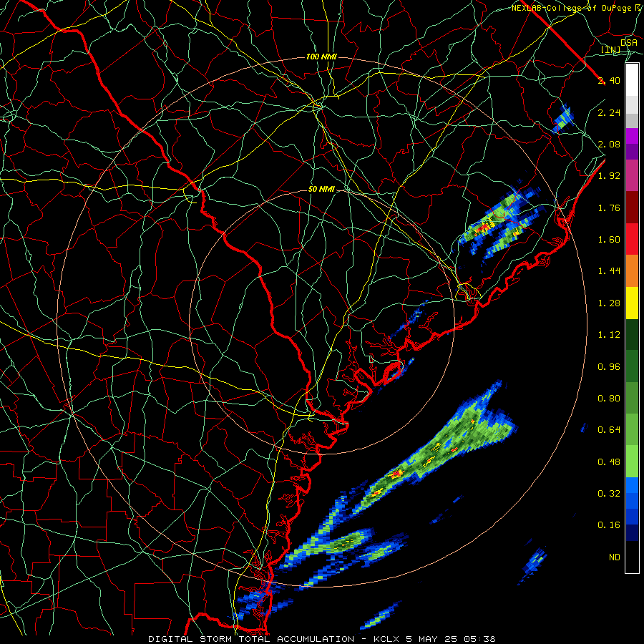Click the 0.32 legend value
Screen dimensions: 644x644
[609, 494]
